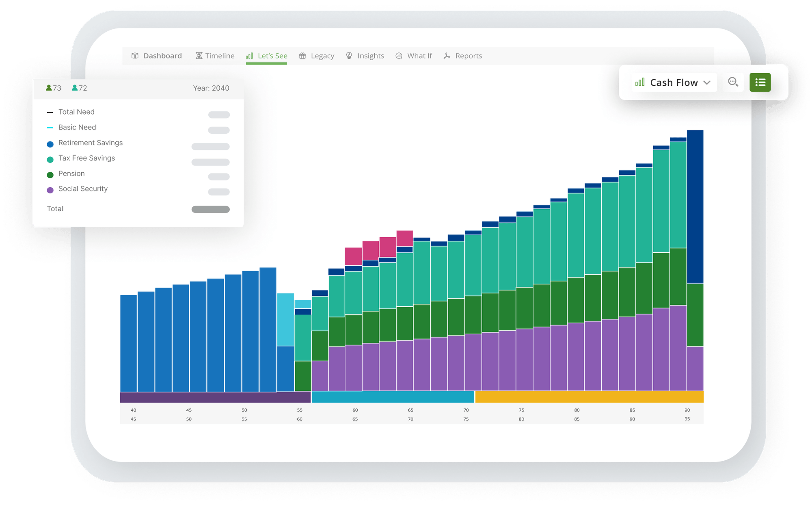This screenshot has width=812, height=505.
Task: Click the Legacy gift icon
Action: tap(302, 56)
